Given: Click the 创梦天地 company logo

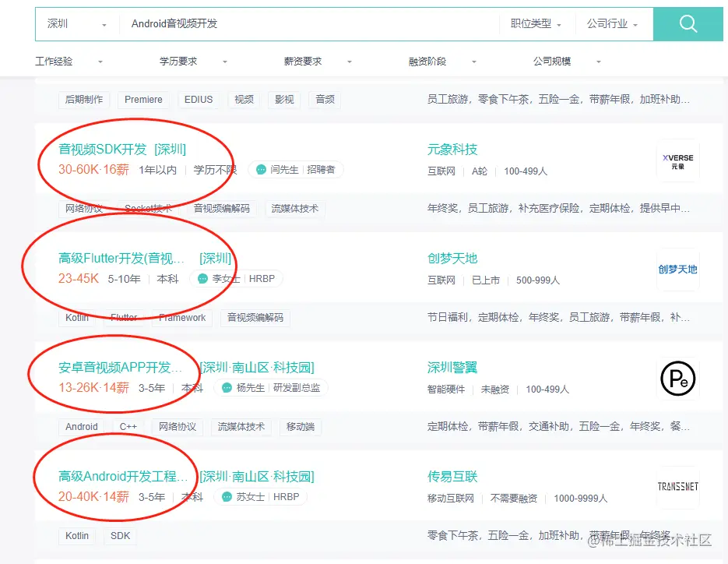Looking at the screenshot, I should pos(677,270).
